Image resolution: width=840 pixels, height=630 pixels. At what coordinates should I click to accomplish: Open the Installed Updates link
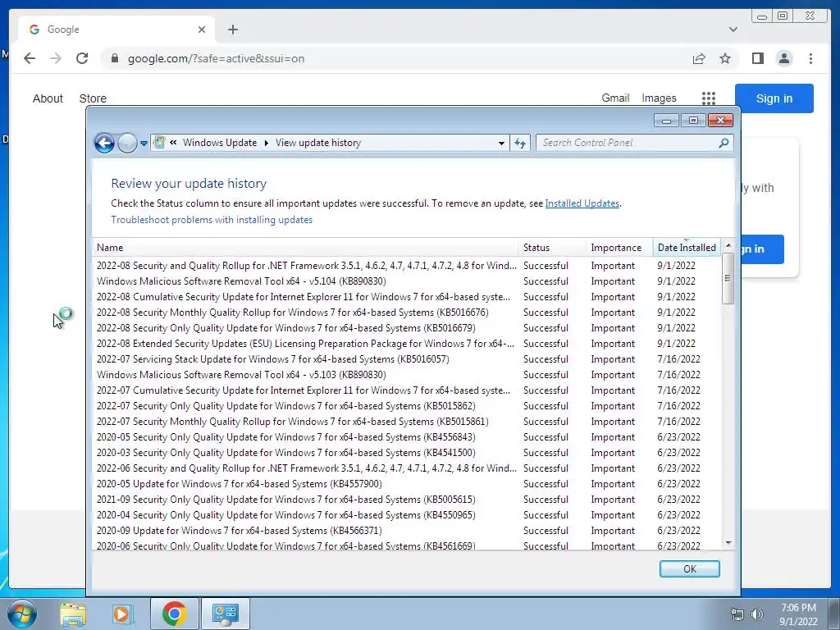click(582, 203)
